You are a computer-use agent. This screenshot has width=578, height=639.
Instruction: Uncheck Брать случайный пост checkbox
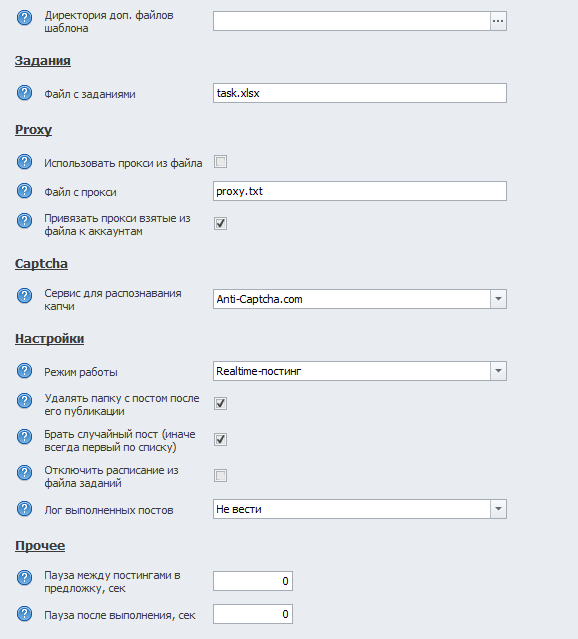(x=221, y=439)
